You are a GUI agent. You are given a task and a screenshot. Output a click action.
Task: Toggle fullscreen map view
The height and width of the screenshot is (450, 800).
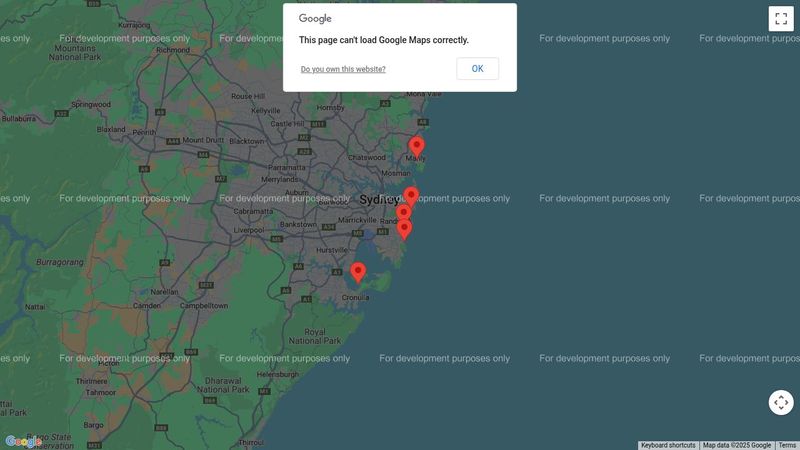[x=781, y=19]
